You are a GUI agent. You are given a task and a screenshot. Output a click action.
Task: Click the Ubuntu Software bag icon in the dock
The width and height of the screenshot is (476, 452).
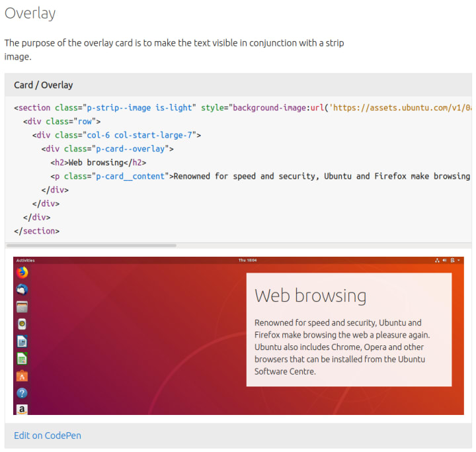click(x=22, y=376)
